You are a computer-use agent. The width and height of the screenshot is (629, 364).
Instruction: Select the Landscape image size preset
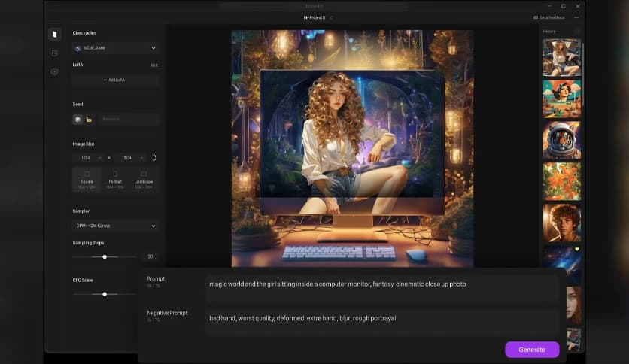(143, 178)
